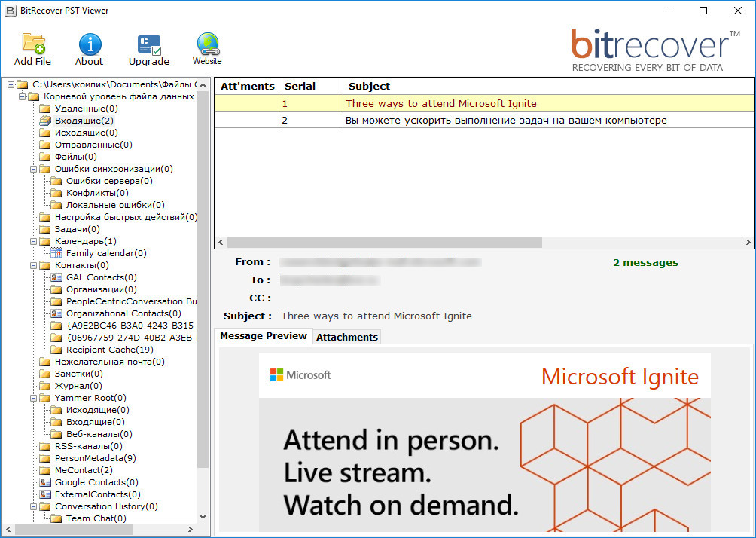Collapse the Календарь(1) tree node
This screenshot has height=538, width=756.
click(x=33, y=241)
